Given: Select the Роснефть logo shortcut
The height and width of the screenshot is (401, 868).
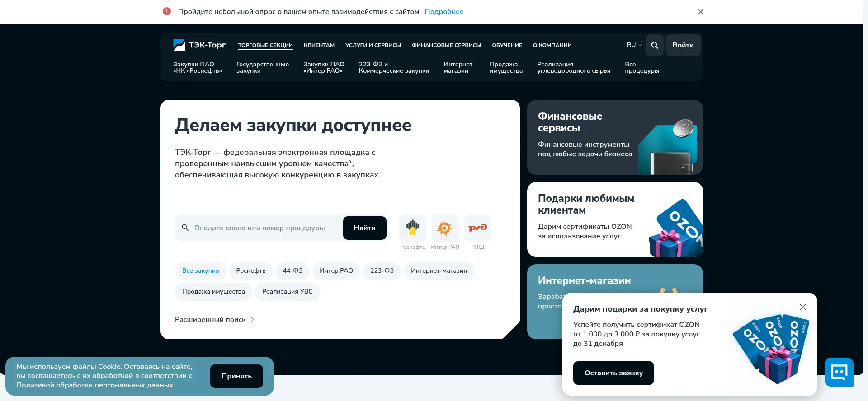Looking at the screenshot, I should click(412, 228).
